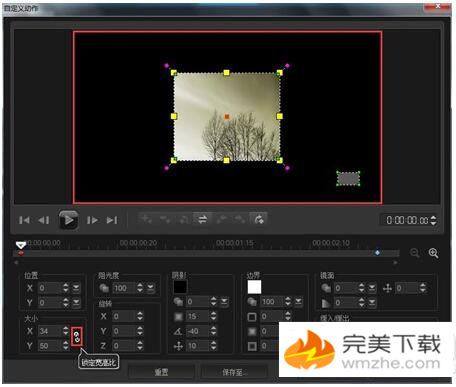Screen dimensions: 456x387
Task: Zoom out on the timeline
Action: tap(415, 253)
